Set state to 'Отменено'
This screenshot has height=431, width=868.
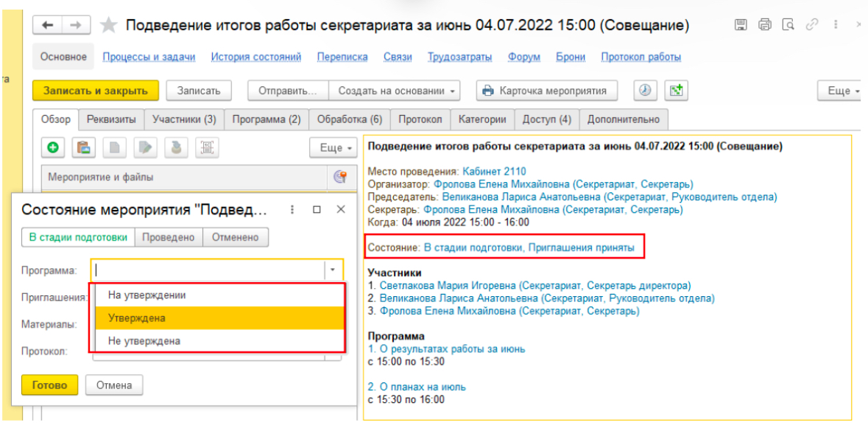(236, 237)
